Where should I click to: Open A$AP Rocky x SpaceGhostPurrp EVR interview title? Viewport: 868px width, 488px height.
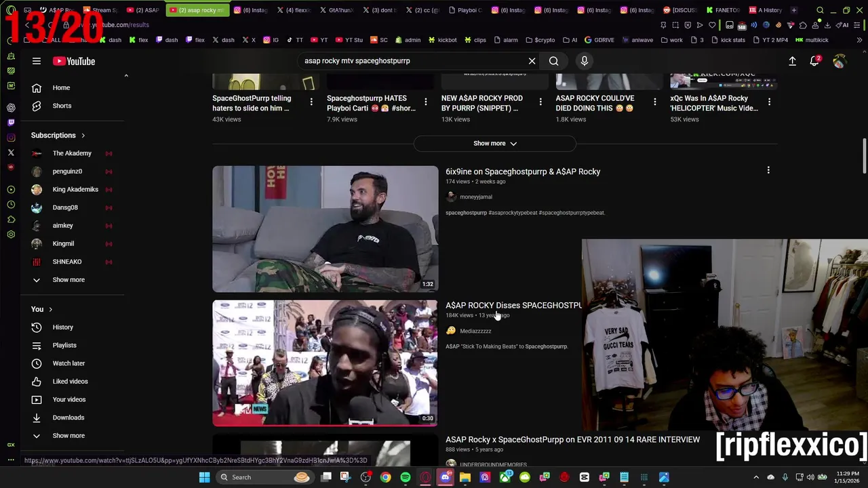click(572, 440)
